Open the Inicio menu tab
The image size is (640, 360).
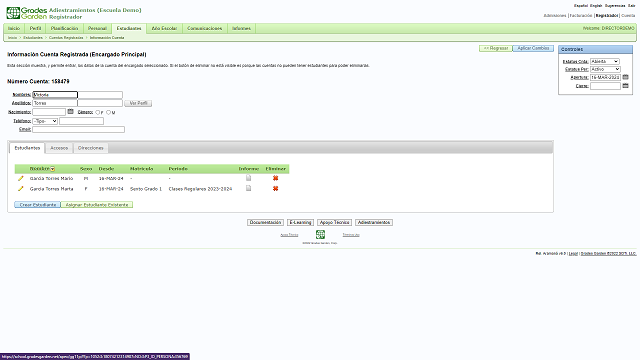[14, 29]
